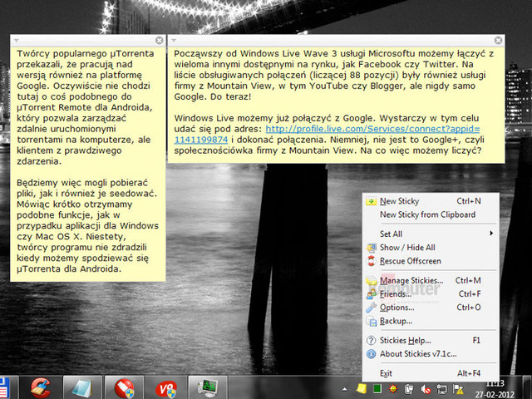
Task: Click the About Stickies info icon
Action: 372,354
